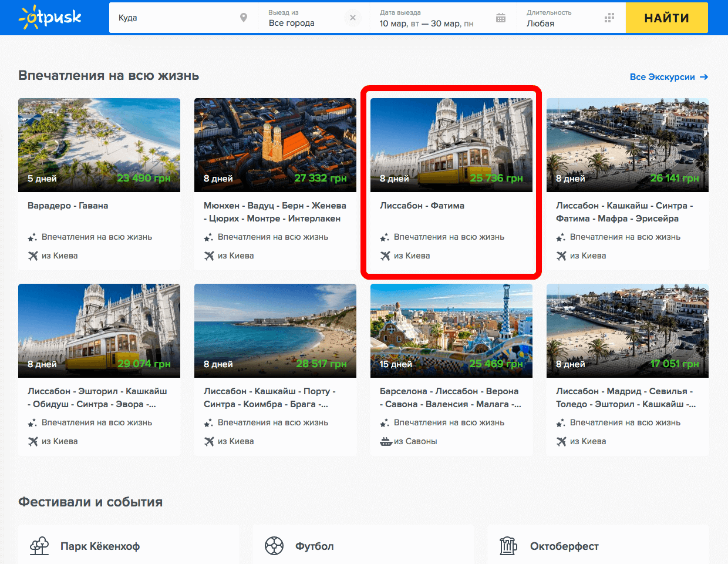Click the Фестивали и события heading
Screen dimensions: 728x564
click(x=90, y=502)
